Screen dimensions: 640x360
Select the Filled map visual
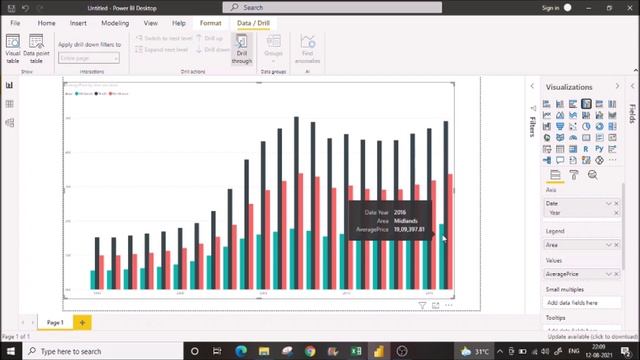tap(560, 138)
